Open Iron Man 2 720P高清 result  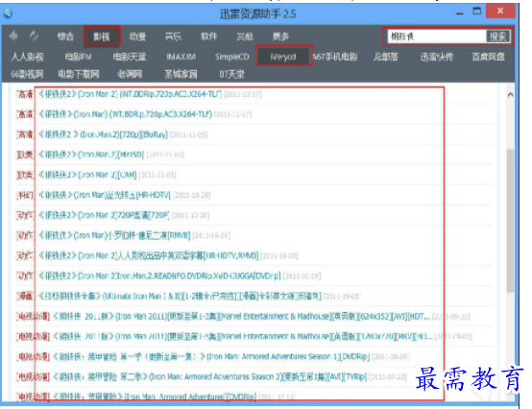tap(104, 215)
